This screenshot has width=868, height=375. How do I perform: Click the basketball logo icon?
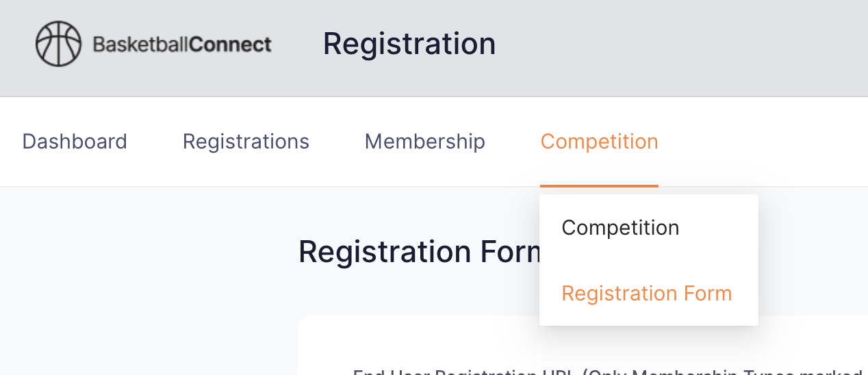point(59,44)
